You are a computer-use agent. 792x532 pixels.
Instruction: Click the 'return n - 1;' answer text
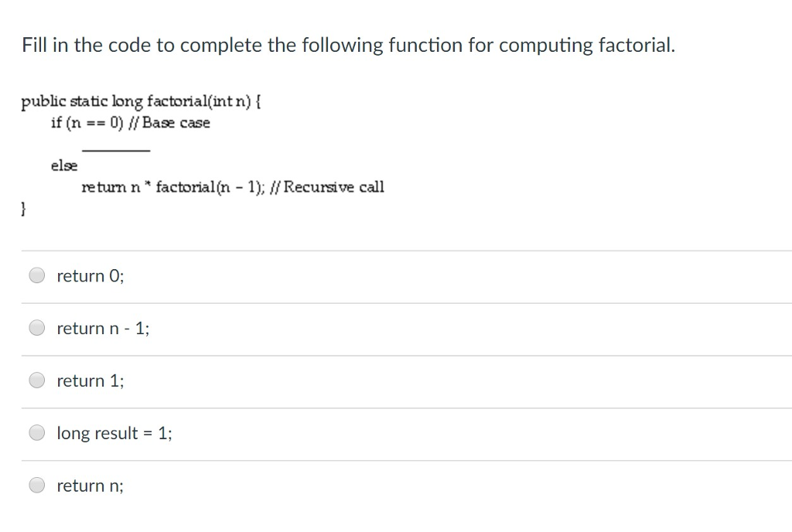(103, 328)
